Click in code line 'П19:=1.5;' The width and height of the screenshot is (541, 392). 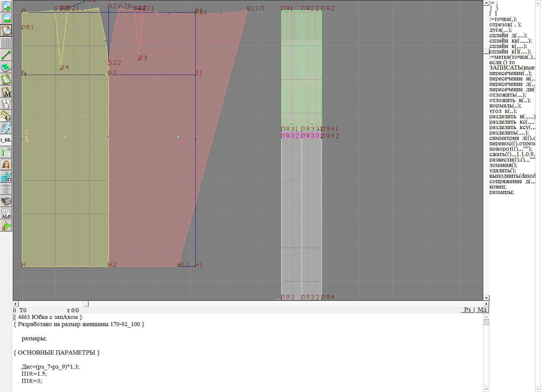[34, 374]
